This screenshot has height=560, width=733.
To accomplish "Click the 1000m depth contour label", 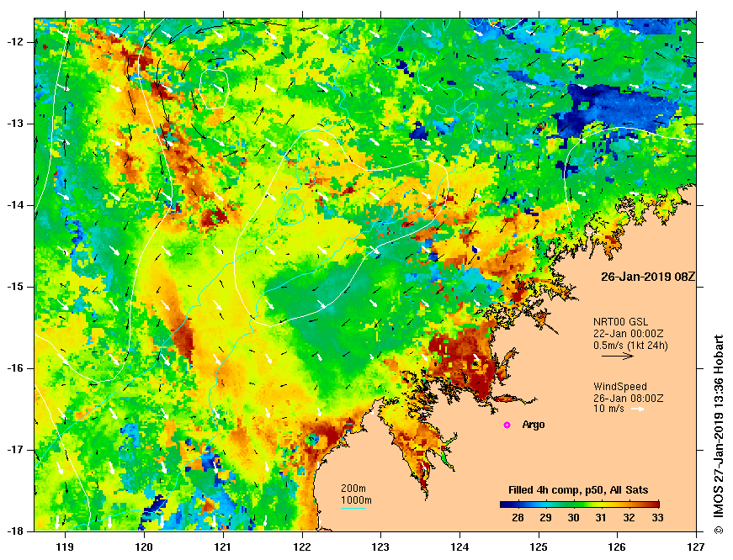I will click(x=356, y=500).
